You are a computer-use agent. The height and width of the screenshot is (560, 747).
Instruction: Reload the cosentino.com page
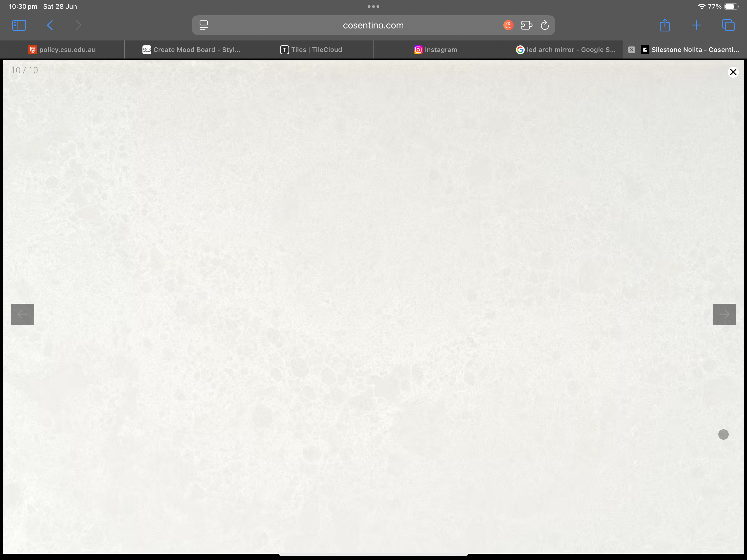(x=545, y=25)
